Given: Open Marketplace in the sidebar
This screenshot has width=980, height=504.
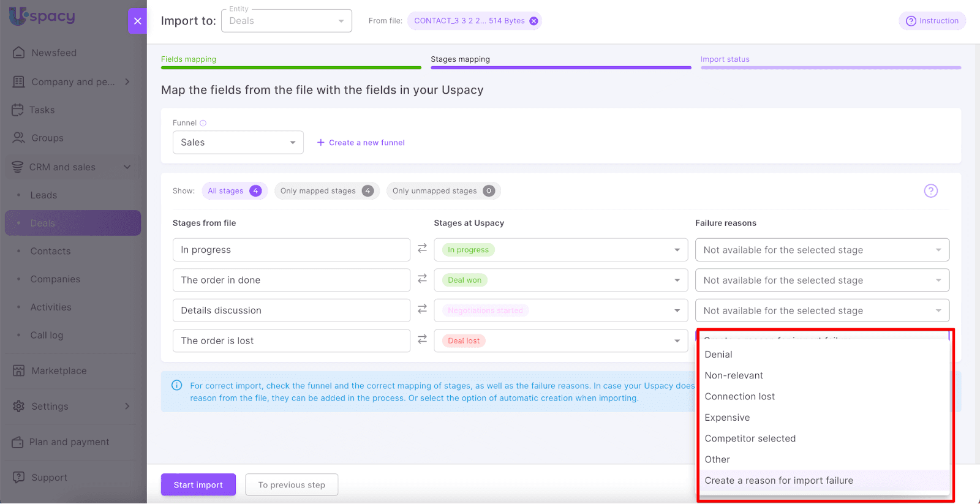Looking at the screenshot, I should pos(59,370).
